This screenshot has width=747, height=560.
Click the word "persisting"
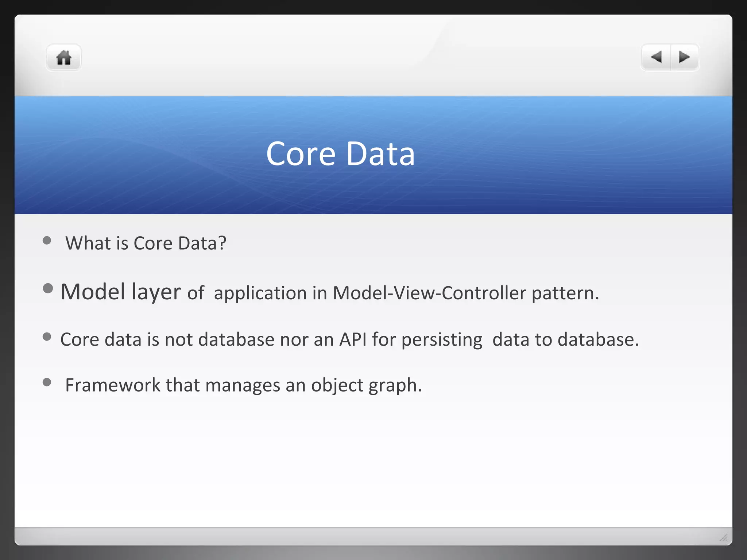442,340
